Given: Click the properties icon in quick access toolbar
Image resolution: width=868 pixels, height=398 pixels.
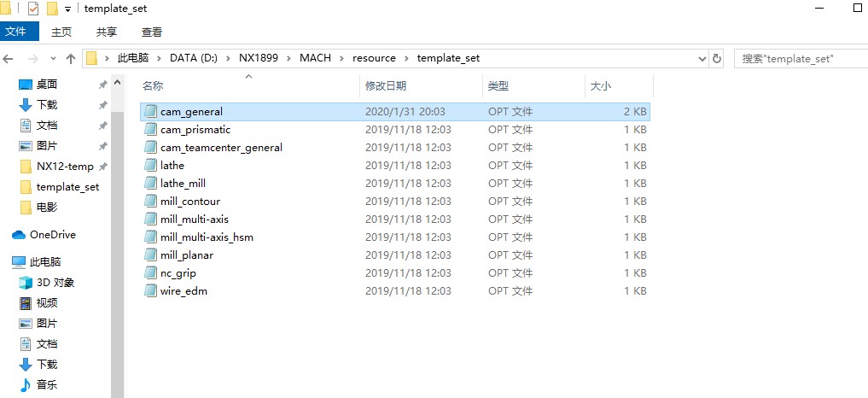Looking at the screenshot, I should point(33,9).
